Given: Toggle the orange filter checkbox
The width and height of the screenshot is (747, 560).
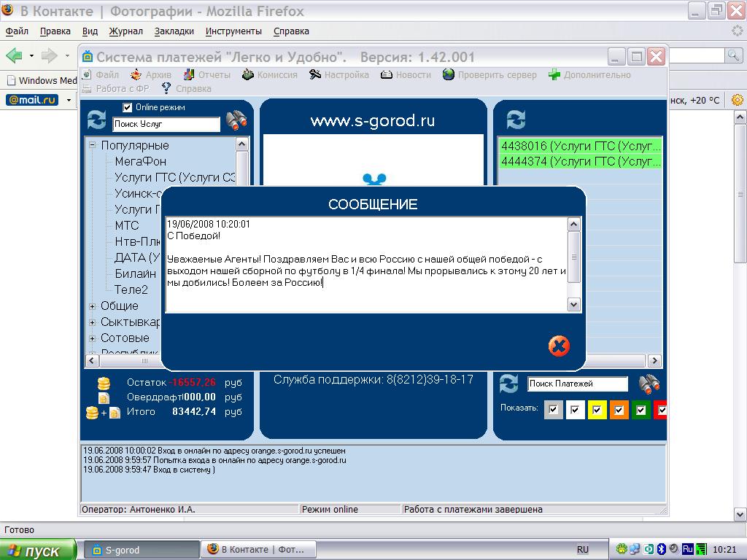Looking at the screenshot, I should [x=619, y=411].
